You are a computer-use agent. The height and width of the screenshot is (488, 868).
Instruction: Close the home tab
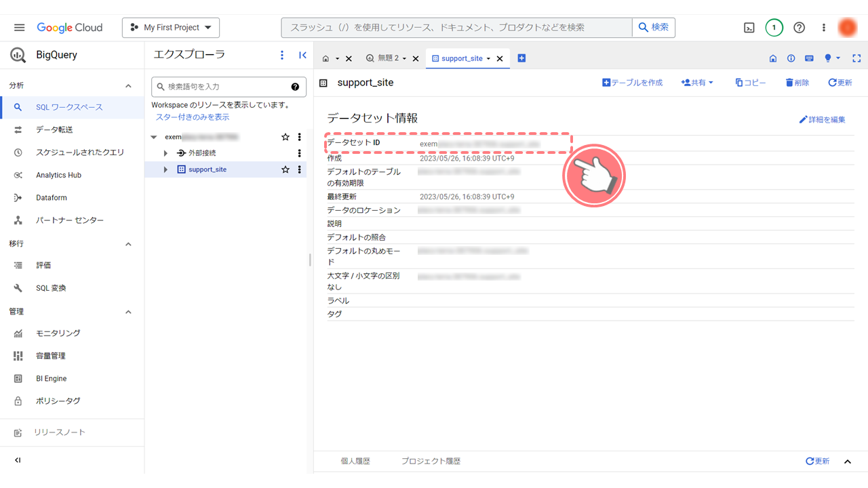349,59
